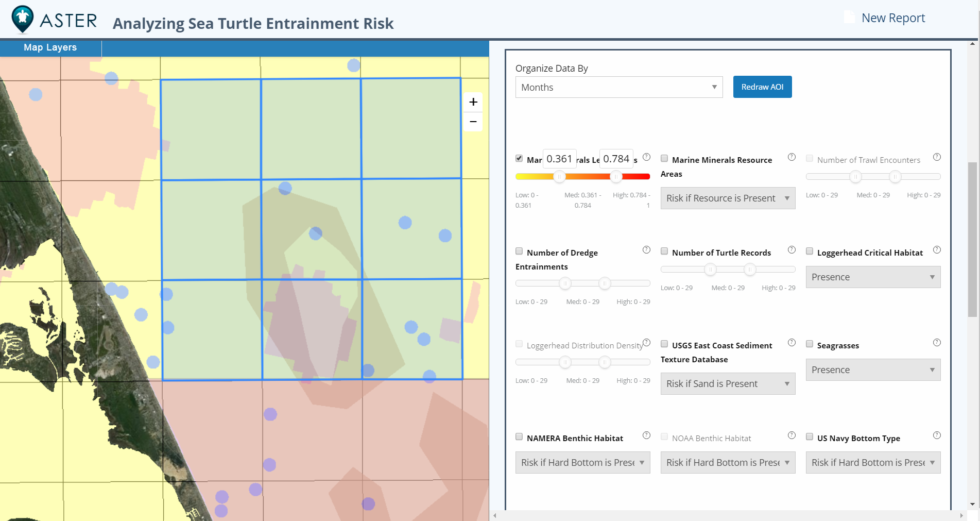Enable NAMERA Benthic Habitat layer
Screen dimensions: 980x521
pos(519,437)
